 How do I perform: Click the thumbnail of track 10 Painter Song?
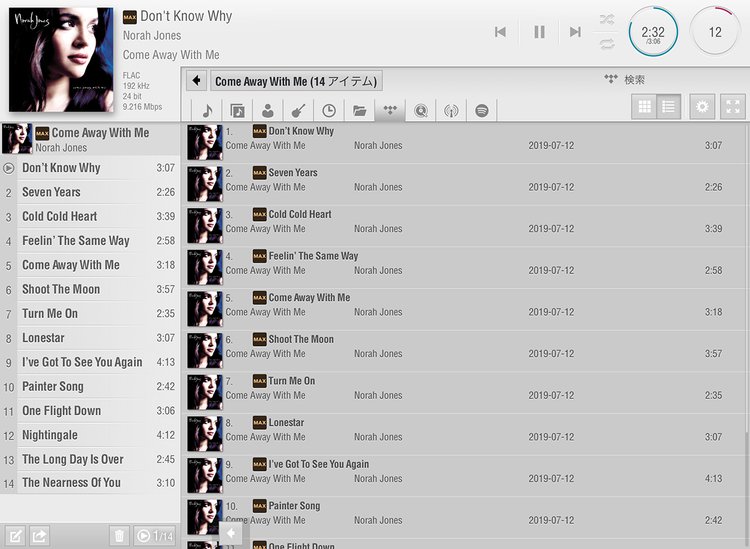pos(205,517)
